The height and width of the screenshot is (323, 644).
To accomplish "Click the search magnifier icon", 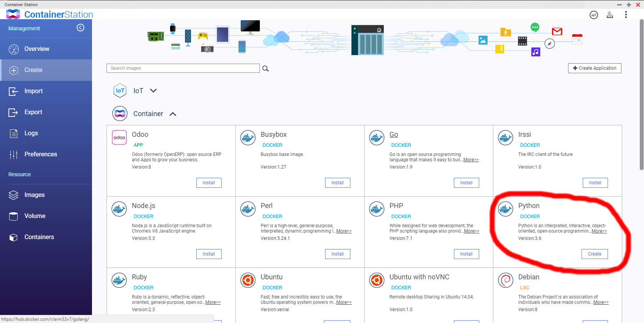I will 265,69.
